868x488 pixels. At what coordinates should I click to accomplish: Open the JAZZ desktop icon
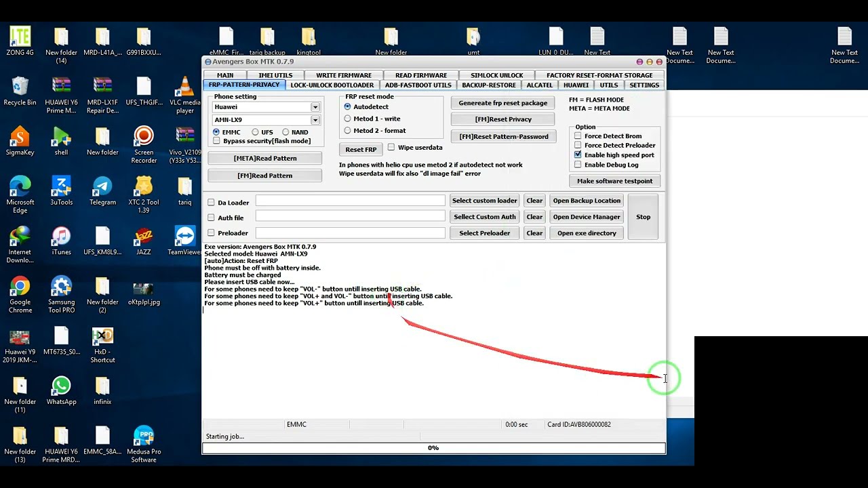tap(144, 241)
